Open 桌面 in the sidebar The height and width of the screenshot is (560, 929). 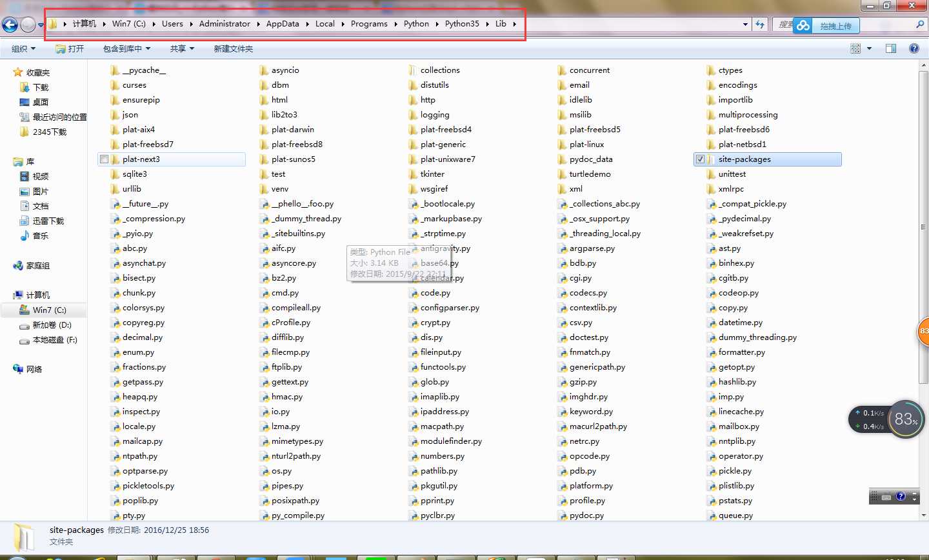pyautogui.click(x=34, y=102)
